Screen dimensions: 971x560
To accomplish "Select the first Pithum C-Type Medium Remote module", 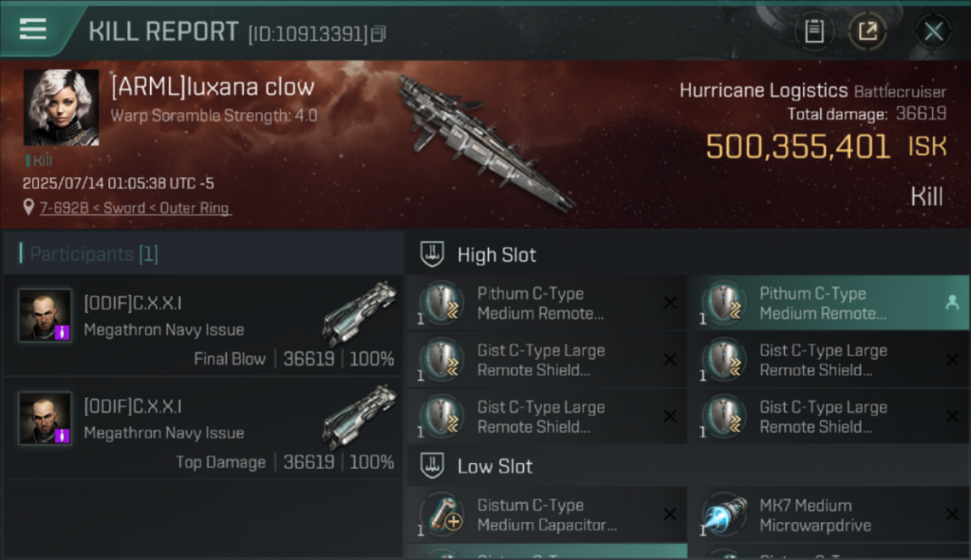I will click(546, 303).
